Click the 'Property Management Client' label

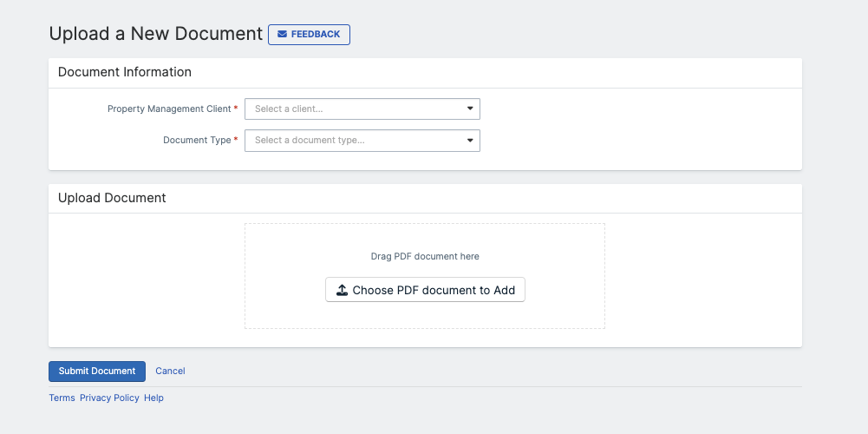[169, 108]
